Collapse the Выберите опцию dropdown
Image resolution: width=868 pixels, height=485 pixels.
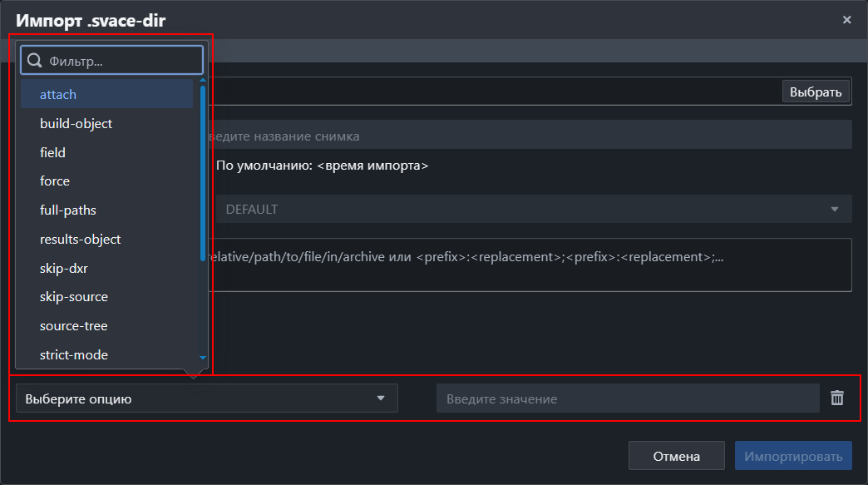tap(206, 398)
